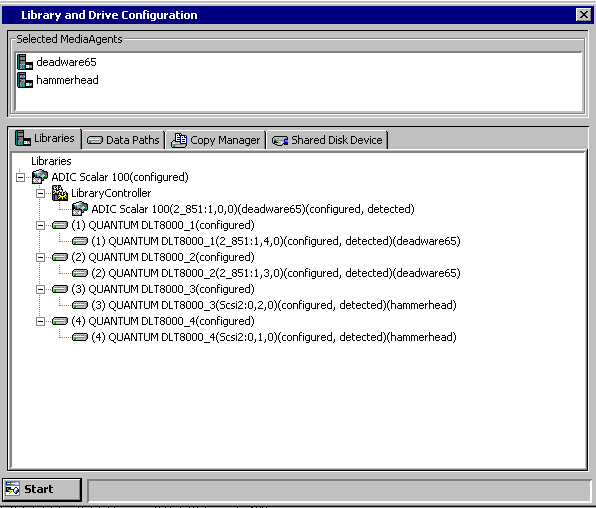Switch to the Libraries tab

(x=46, y=138)
